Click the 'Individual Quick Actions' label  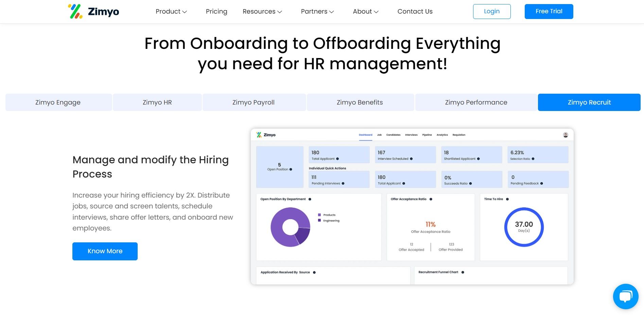(x=327, y=168)
